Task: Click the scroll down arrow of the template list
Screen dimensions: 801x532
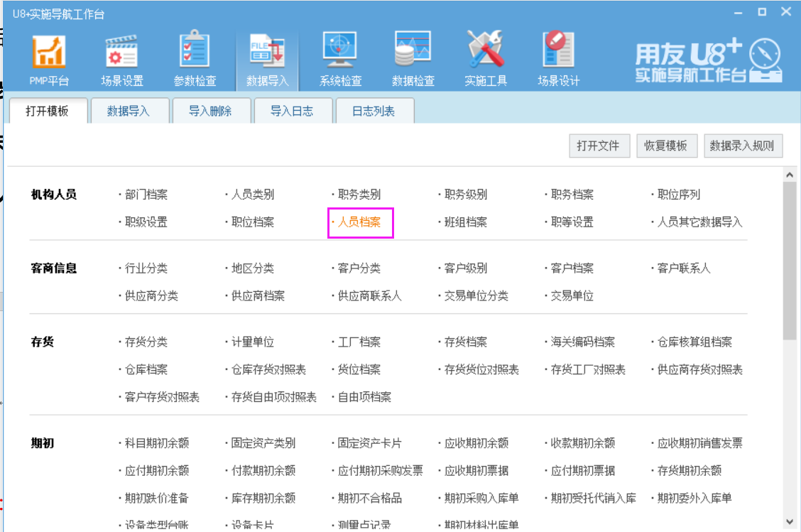Action: click(x=790, y=522)
